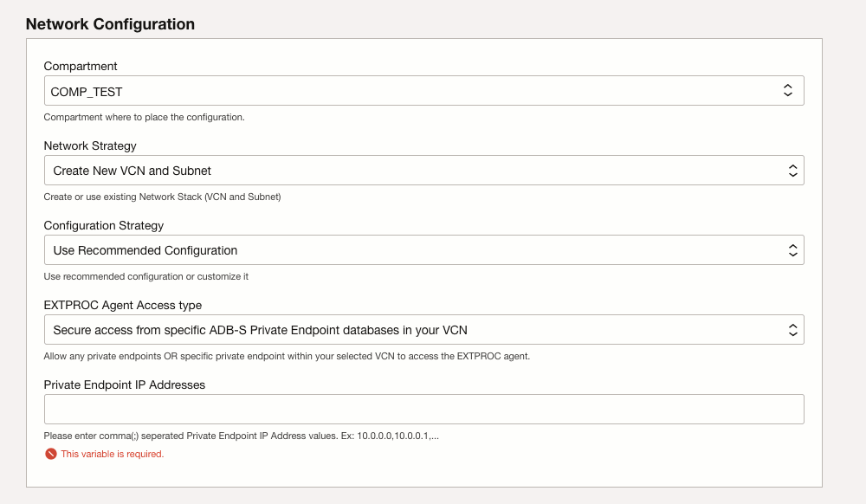Click the EXTPROC Agent Access type chevron icon
The width and height of the screenshot is (866, 504).
[x=794, y=329]
